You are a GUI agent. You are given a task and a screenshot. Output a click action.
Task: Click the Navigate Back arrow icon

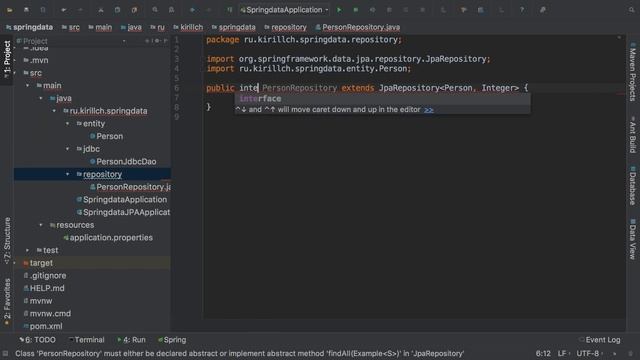(x=193, y=10)
